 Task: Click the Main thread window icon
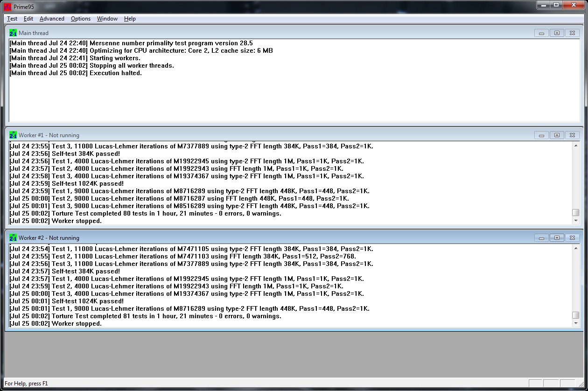click(13, 33)
